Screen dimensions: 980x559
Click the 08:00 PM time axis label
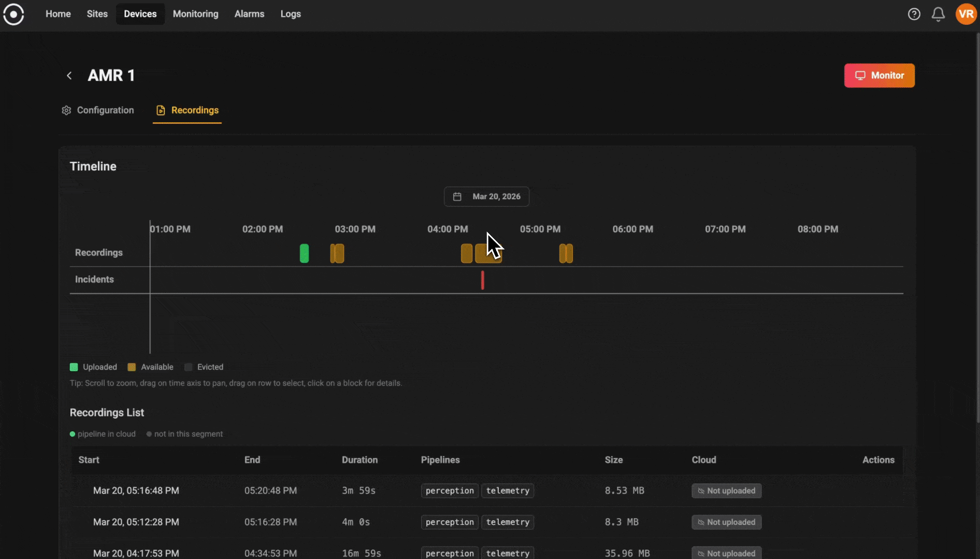point(818,229)
